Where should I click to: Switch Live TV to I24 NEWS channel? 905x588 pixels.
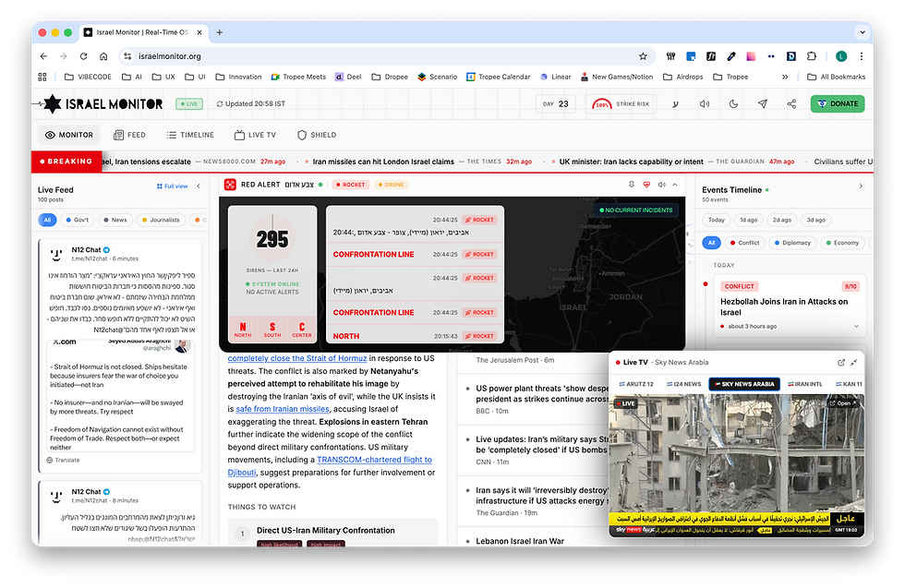684,384
